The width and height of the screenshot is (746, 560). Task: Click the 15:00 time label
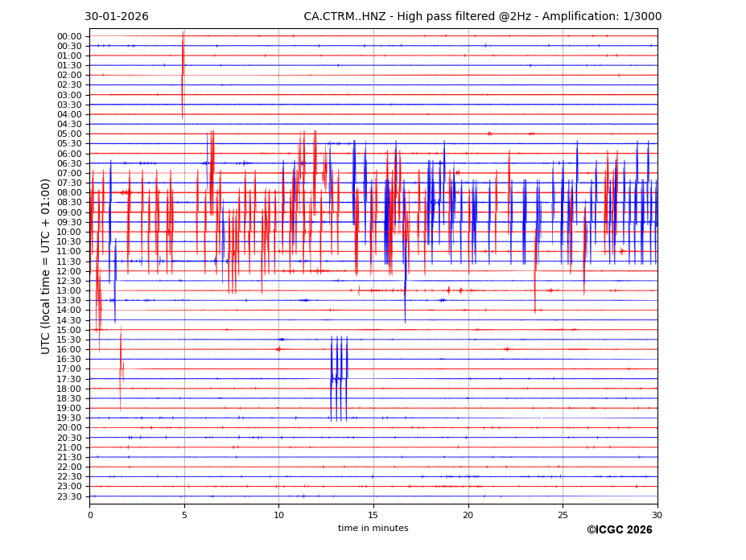[69, 330]
